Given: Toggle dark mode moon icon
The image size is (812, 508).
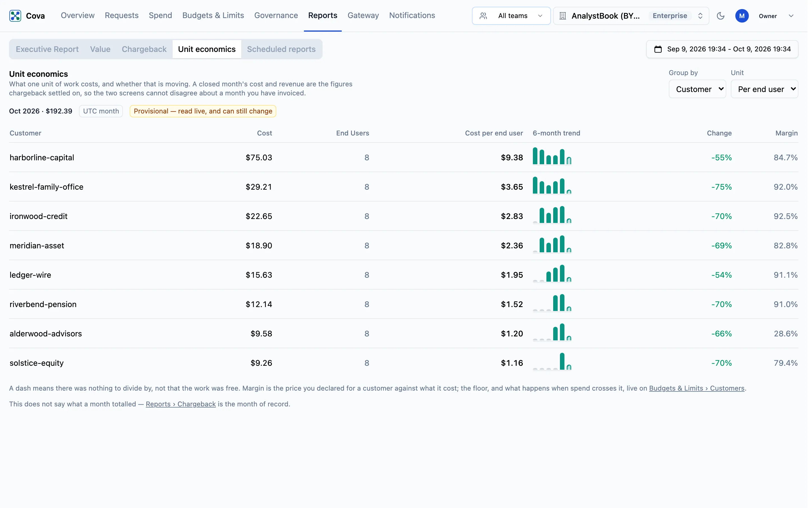Looking at the screenshot, I should click(720, 16).
